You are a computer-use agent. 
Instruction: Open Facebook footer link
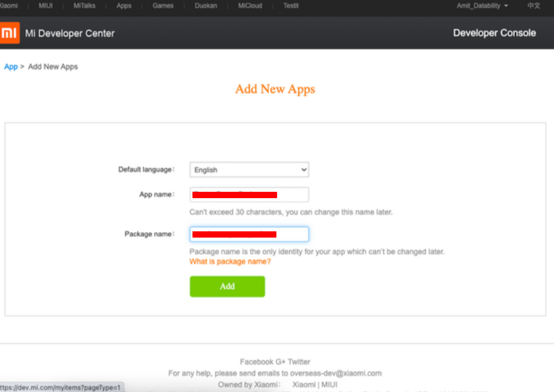click(x=257, y=361)
